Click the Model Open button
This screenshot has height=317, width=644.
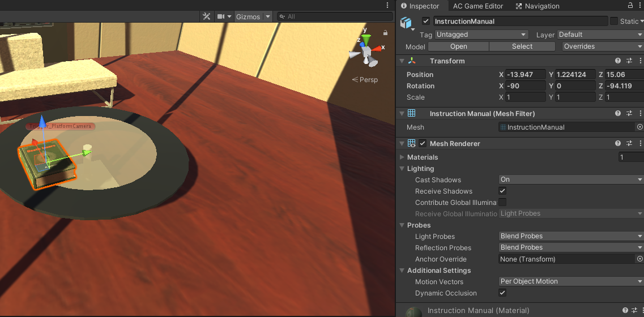pyautogui.click(x=458, y=46)
